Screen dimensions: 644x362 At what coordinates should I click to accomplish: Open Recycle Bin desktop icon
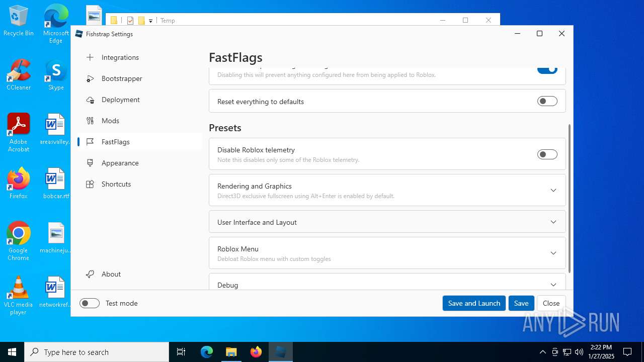[x=19, y=21]
